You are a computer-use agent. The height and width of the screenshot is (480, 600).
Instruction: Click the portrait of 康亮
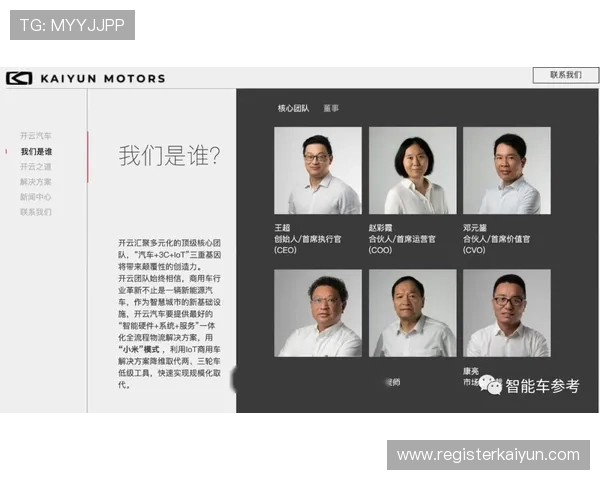pos(507,313)
